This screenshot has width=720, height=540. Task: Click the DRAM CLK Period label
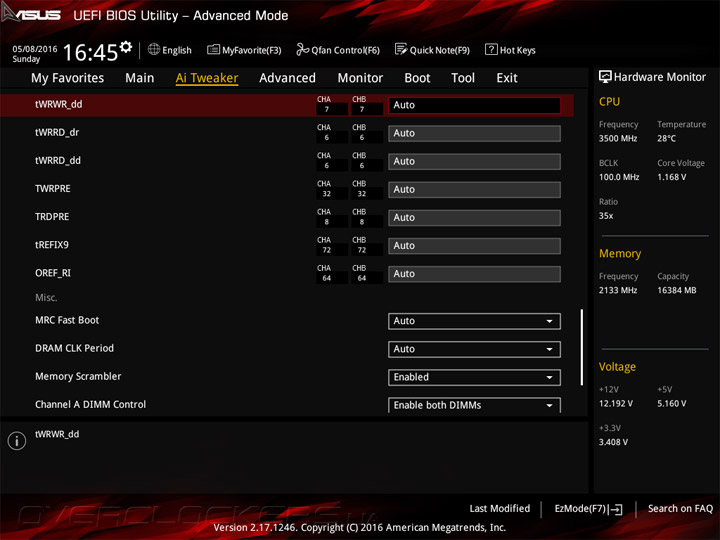74,348
